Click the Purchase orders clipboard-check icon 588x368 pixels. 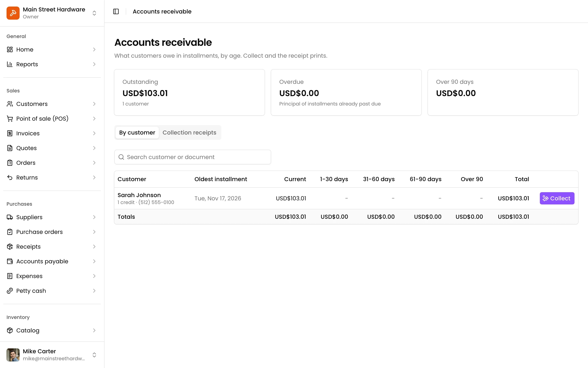(10, 232)
